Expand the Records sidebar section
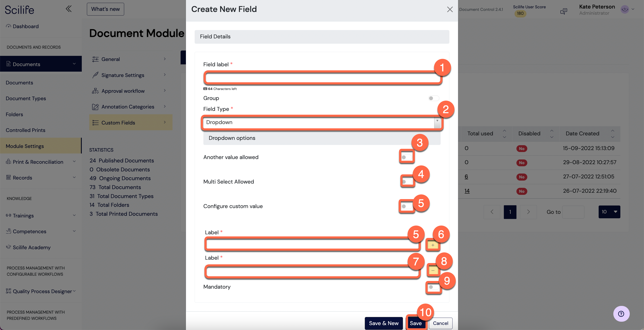Viewport: 644px width, 330px height. coord(41,178)
